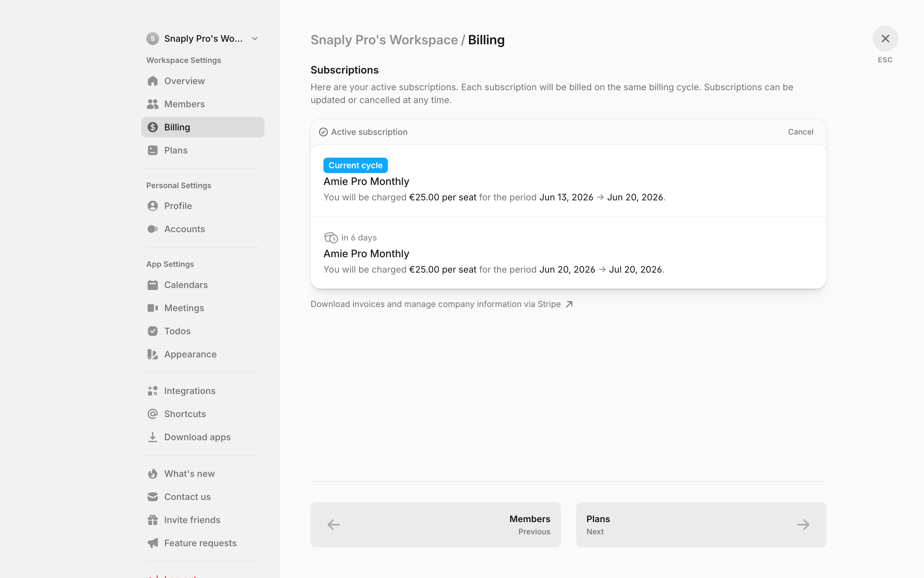924x578 pixels.
Task: Open Appearance settings
Action: coord(202,355)
